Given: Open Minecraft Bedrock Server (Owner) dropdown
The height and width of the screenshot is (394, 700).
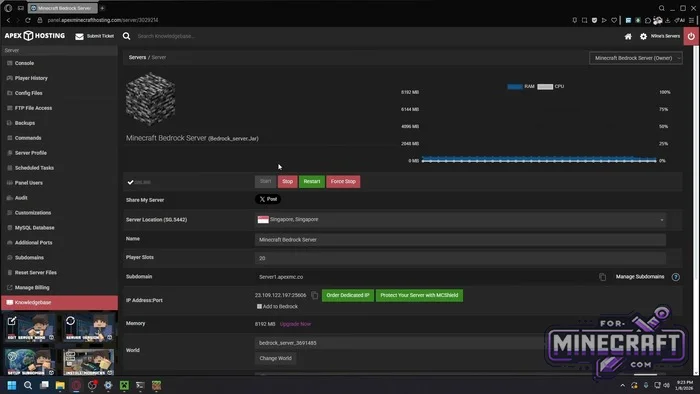Looking at the screenshot, I should (x=635, y=58).
